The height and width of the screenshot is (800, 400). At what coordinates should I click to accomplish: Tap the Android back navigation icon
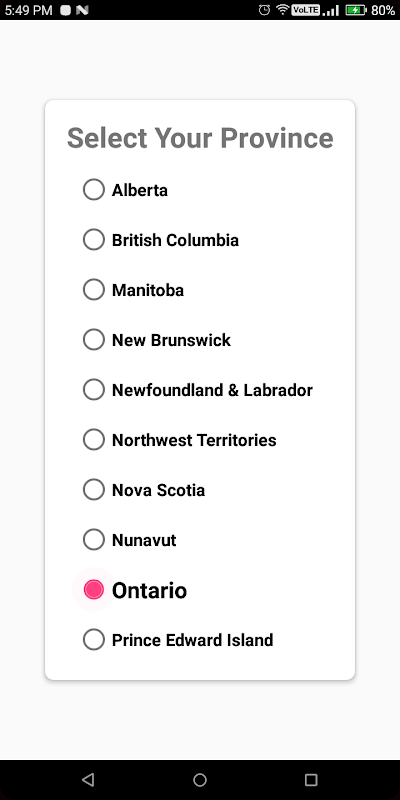pos(88,780)
